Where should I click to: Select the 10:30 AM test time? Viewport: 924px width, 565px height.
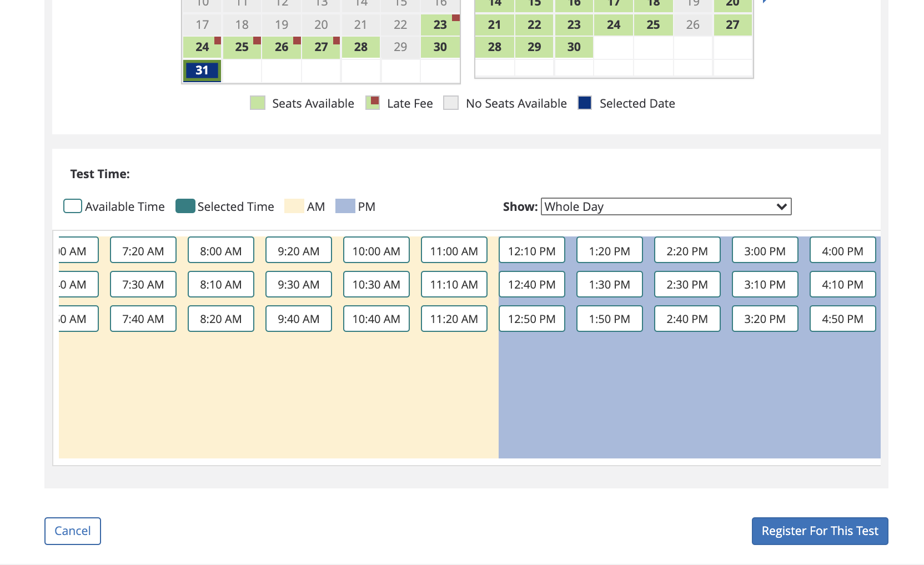pos(376,285)
